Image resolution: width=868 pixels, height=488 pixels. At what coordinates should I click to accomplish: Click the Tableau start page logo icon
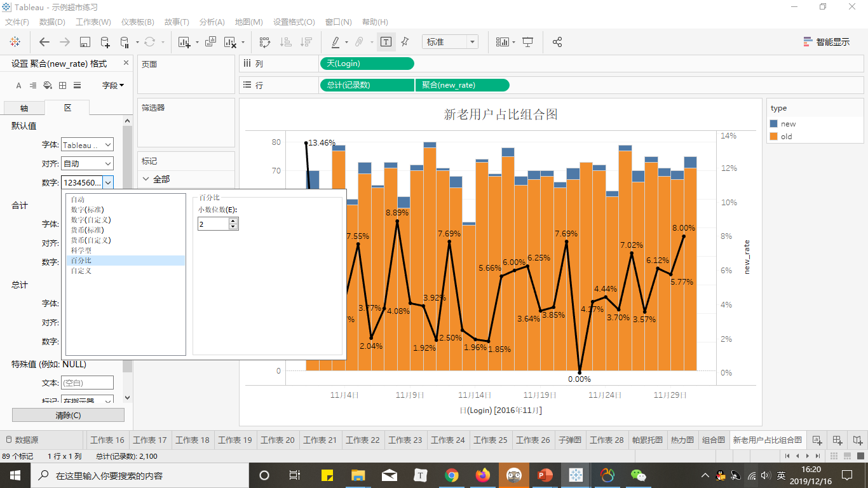pyautogui.click(x=15, y=42)
